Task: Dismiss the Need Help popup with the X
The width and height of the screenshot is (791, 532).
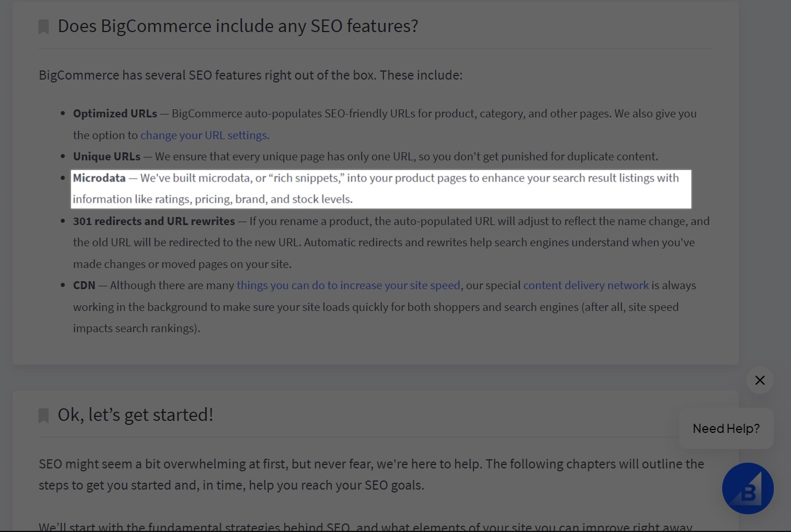Action: pos(760,380)
